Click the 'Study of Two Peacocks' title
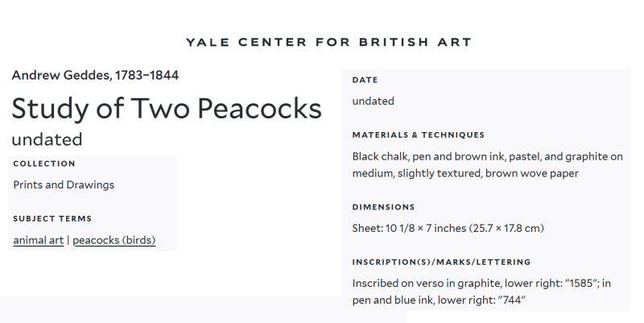Image resolution: width=644 pixels, height=323 pixels. (x=167, y=109)
